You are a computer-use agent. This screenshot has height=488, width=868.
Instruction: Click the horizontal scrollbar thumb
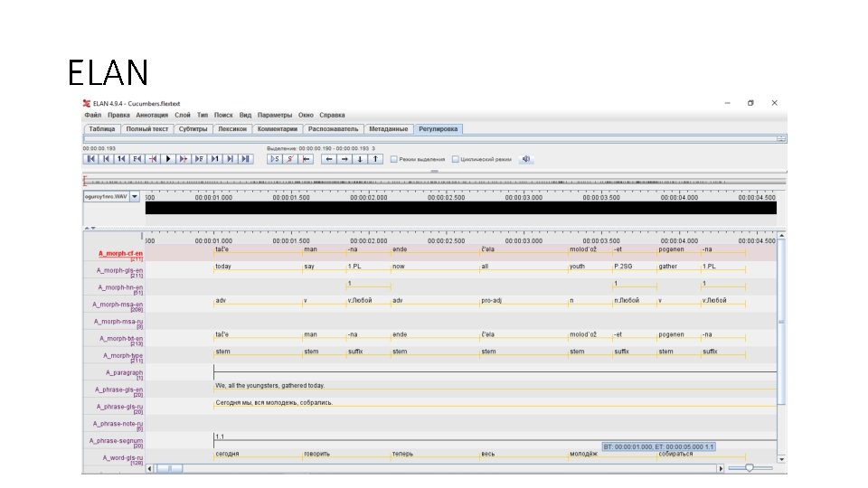pos(169,469)
